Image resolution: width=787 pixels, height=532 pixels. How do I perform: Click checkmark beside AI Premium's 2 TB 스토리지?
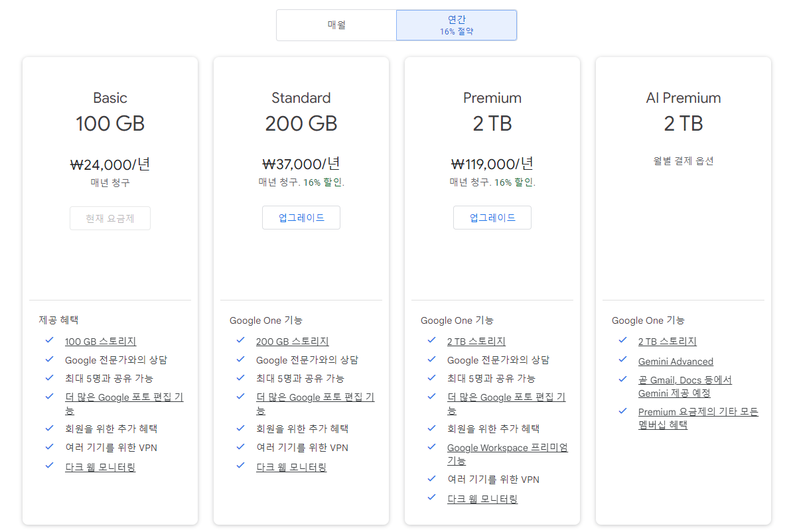pos(623,340)
